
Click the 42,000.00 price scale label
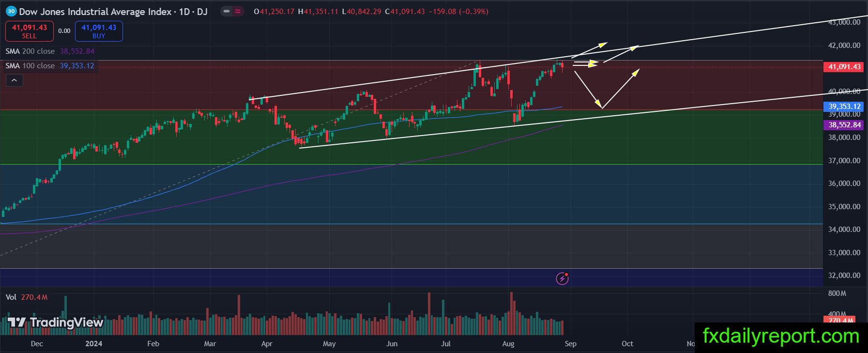tap(844, 46)
